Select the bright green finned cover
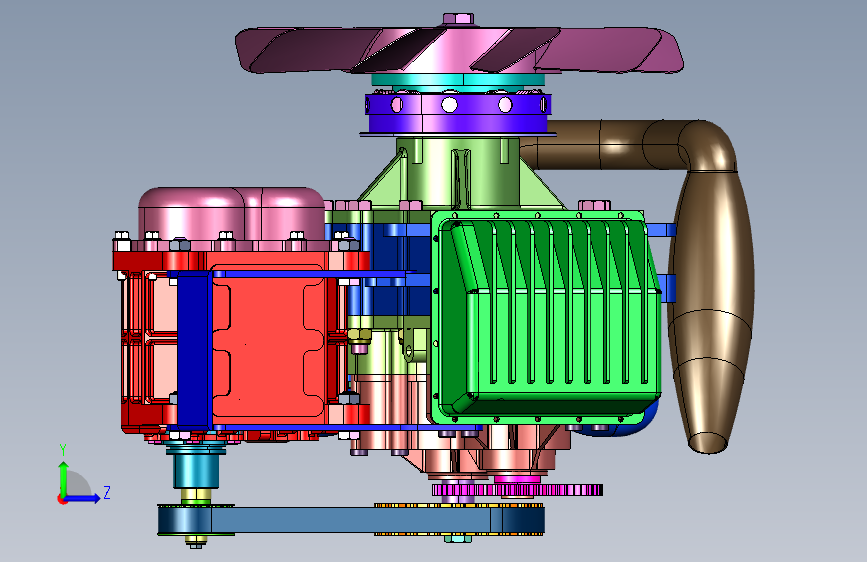Viewport: 867px width, 562px height. [x=546, y=316]
